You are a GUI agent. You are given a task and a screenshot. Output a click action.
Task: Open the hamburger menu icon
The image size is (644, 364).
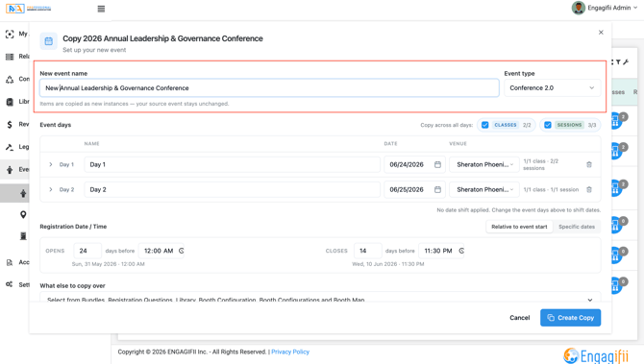click(101, 9)
